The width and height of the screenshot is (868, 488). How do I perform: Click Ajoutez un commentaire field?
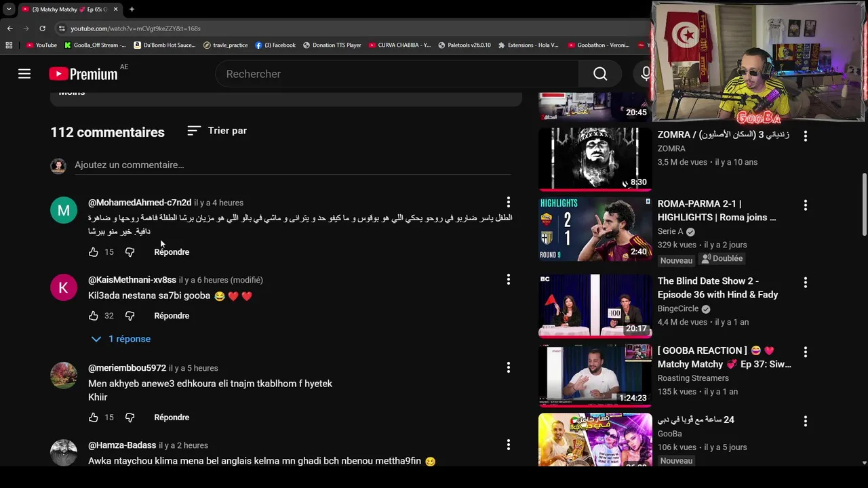point(292,165)
